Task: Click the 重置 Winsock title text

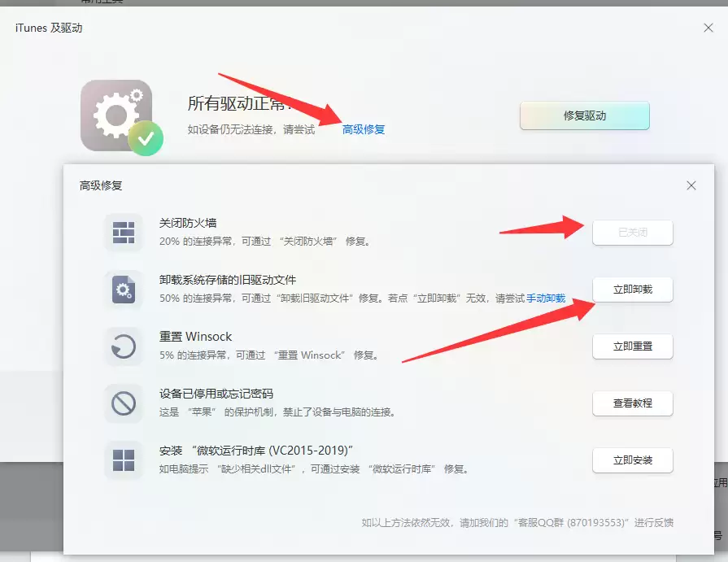Action: pos(195,337)
